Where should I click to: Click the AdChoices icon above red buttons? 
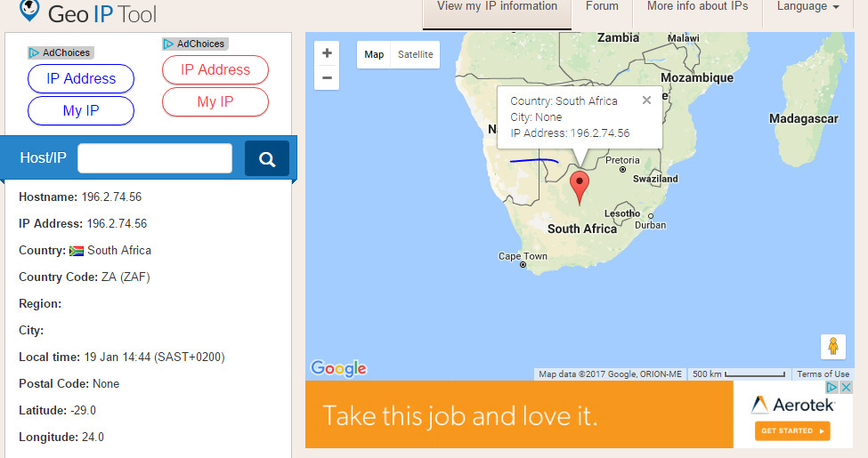pyautogui.click(x=168, y=44)
